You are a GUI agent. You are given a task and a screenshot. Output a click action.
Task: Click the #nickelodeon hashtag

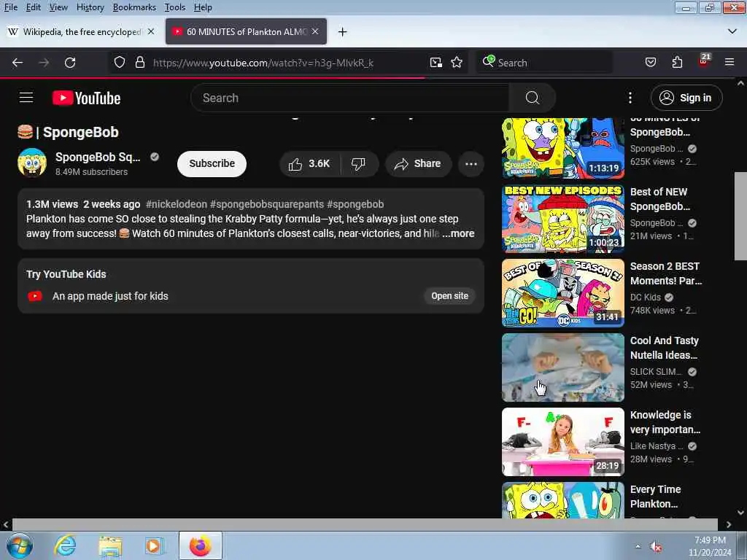[x=177, y=204]
